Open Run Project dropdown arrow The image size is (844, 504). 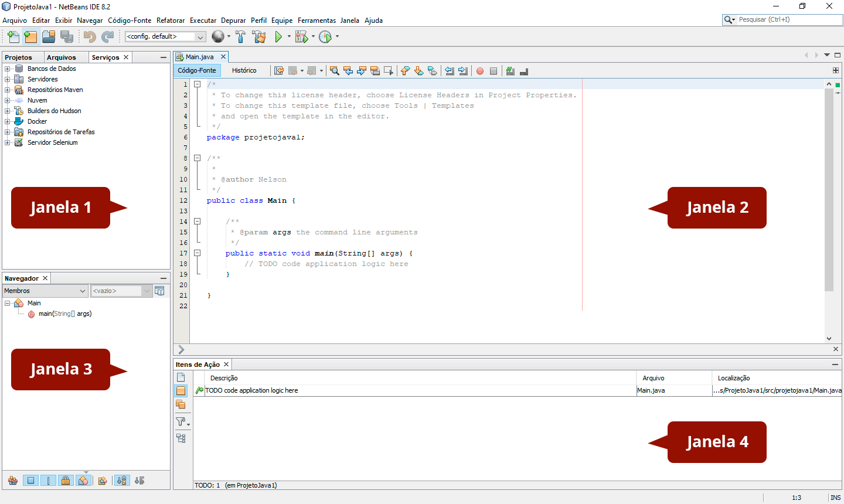point(289,37)
